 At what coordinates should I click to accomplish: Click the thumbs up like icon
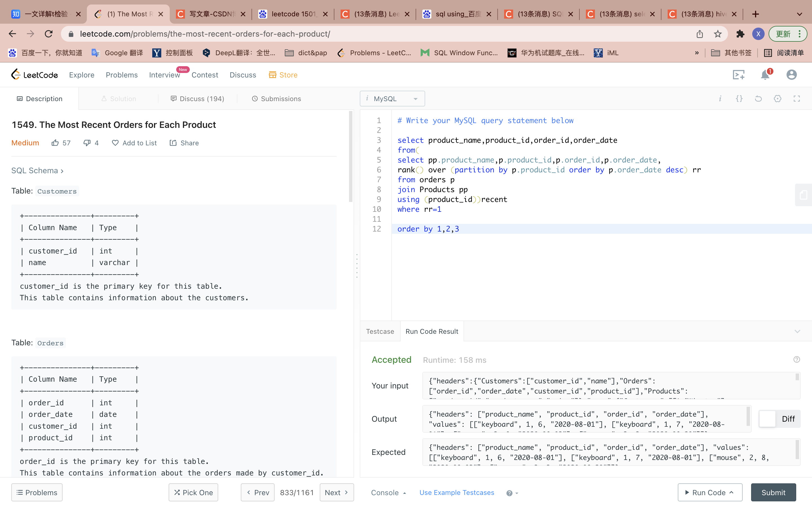[55, 143]
